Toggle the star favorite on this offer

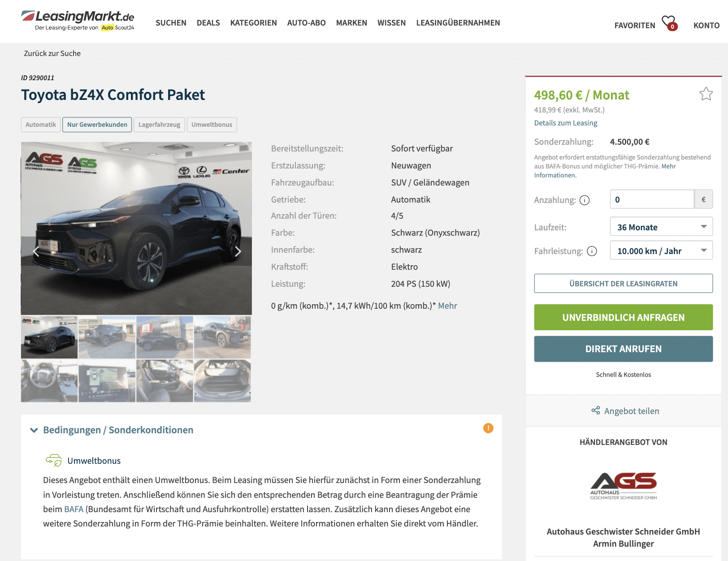[x=706, y=94]
